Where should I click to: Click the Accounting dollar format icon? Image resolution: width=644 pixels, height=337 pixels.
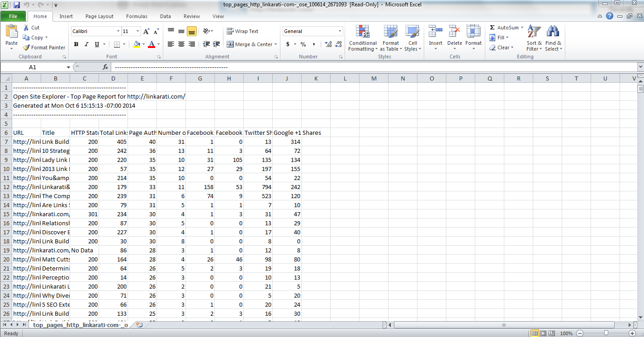click(x=288, y=44)
